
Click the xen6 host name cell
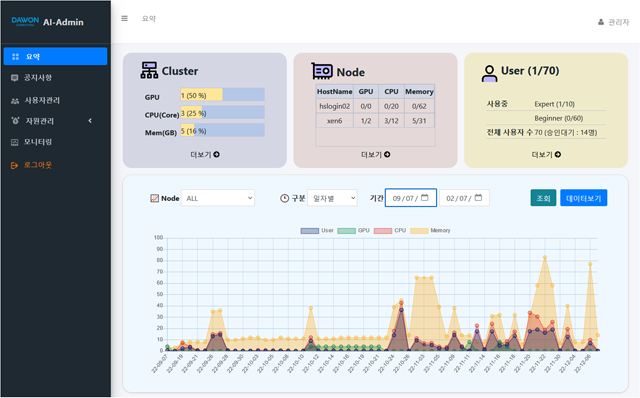pos(334,121)
